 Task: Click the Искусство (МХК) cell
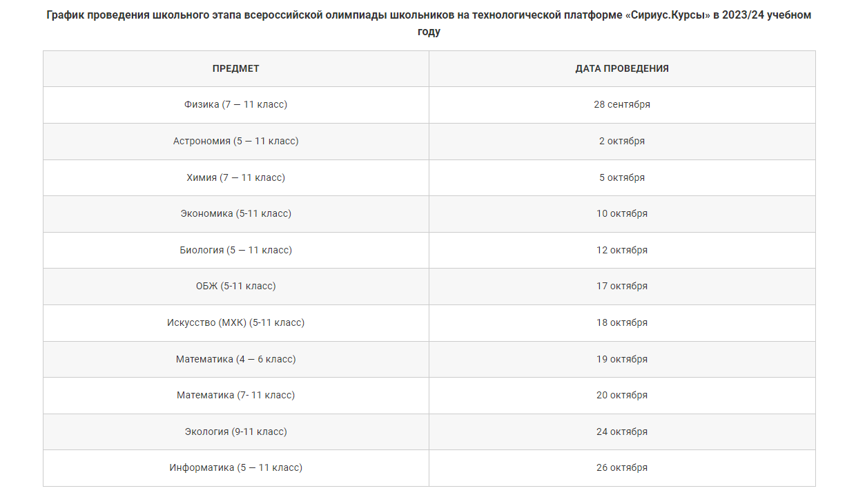tap(236, 323)
